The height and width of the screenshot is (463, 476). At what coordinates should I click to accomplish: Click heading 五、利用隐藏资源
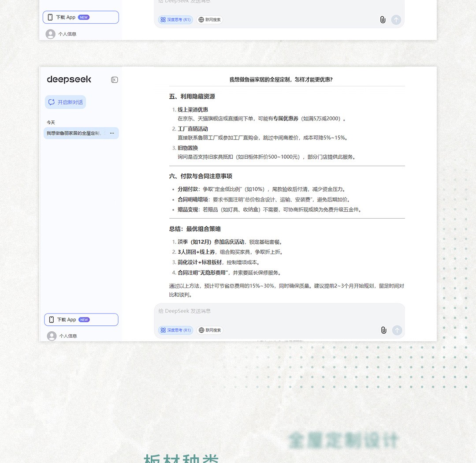[192, 96]
